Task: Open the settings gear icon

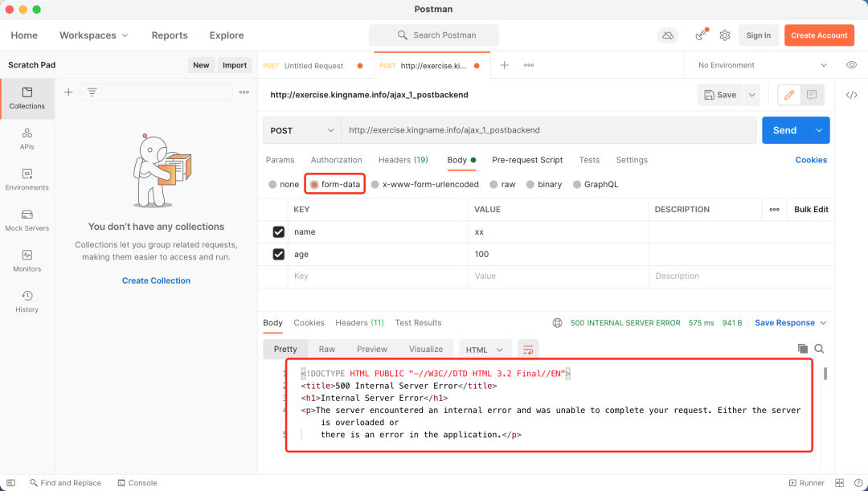Action: (x=725, y=35)
